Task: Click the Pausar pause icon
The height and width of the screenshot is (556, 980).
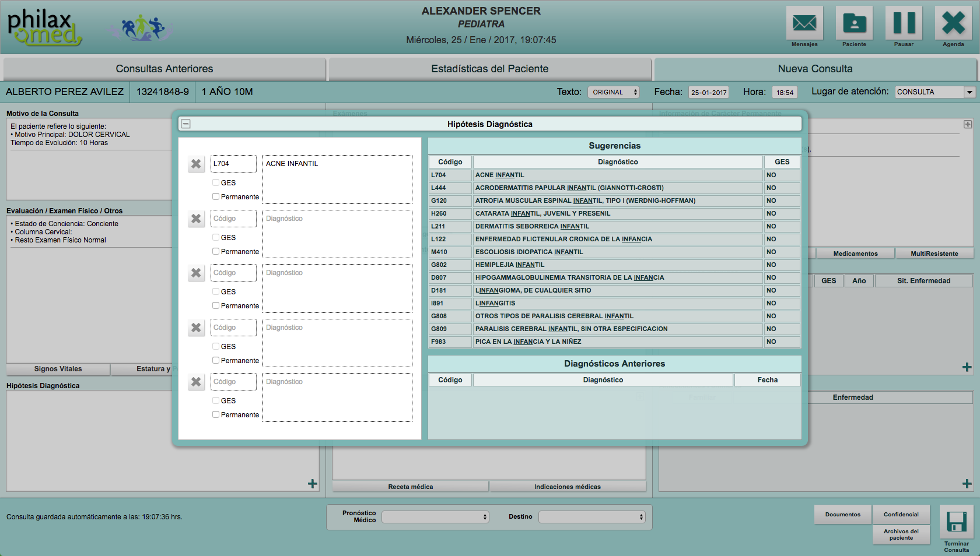Action: click(x=904, y=23)
